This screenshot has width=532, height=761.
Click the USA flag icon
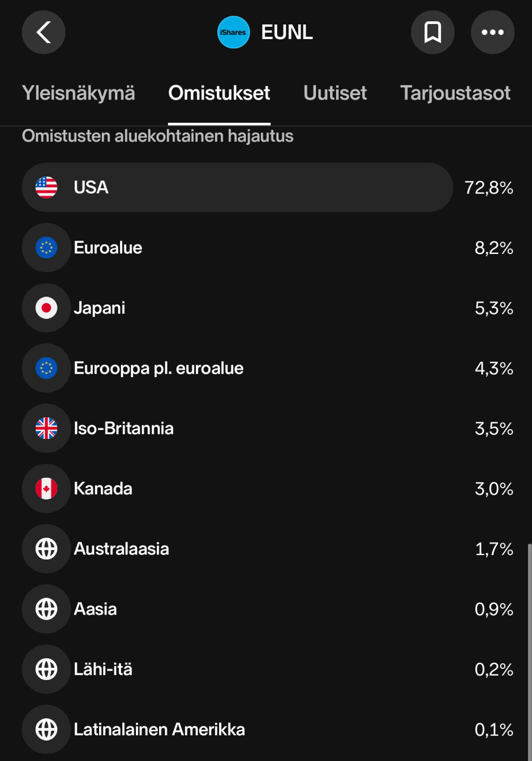47,187
